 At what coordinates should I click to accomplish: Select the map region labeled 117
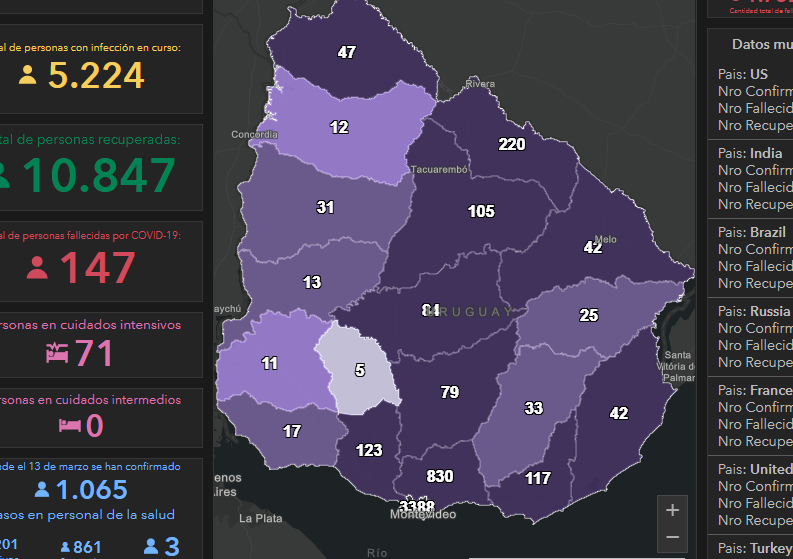538,478
